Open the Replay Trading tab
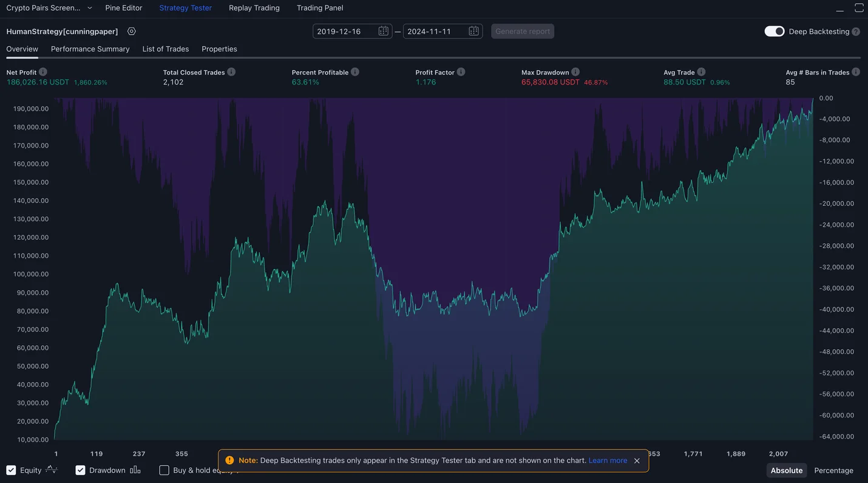The width and height of the screenshot is (868, 483). pos(254,8)
